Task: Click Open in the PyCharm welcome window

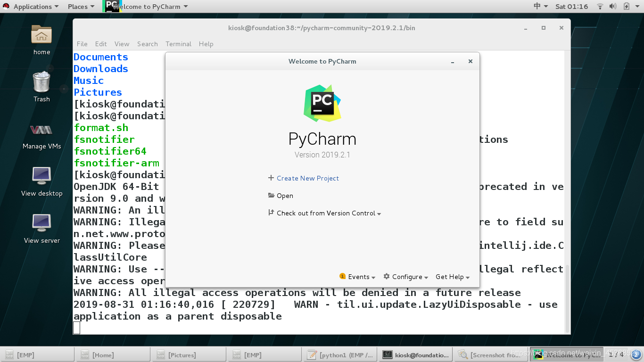Action: 285,196
